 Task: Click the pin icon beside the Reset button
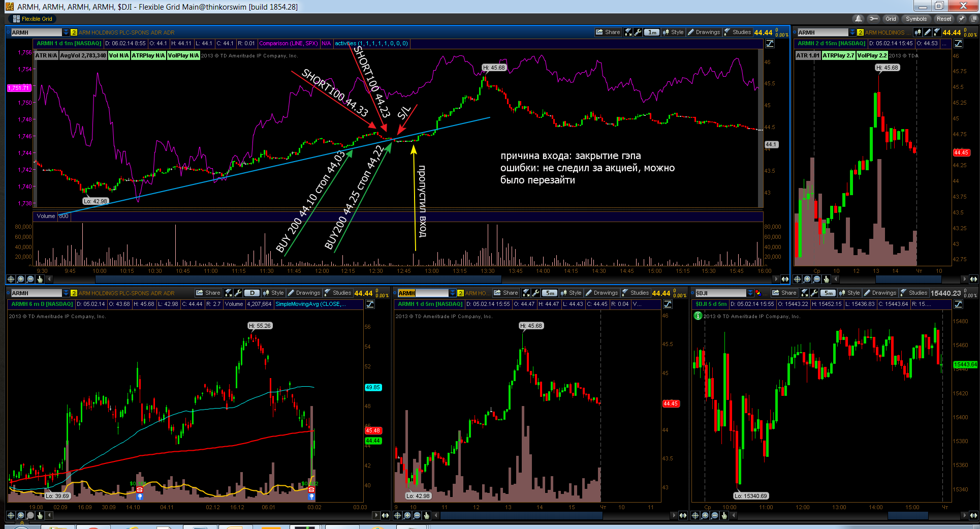(961, 19)
